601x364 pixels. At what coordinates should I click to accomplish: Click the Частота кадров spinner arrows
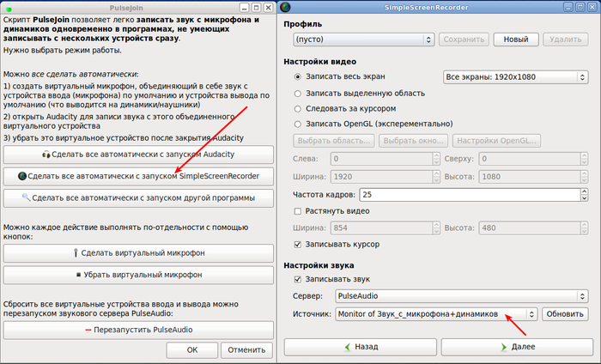(x=584, y=195)
